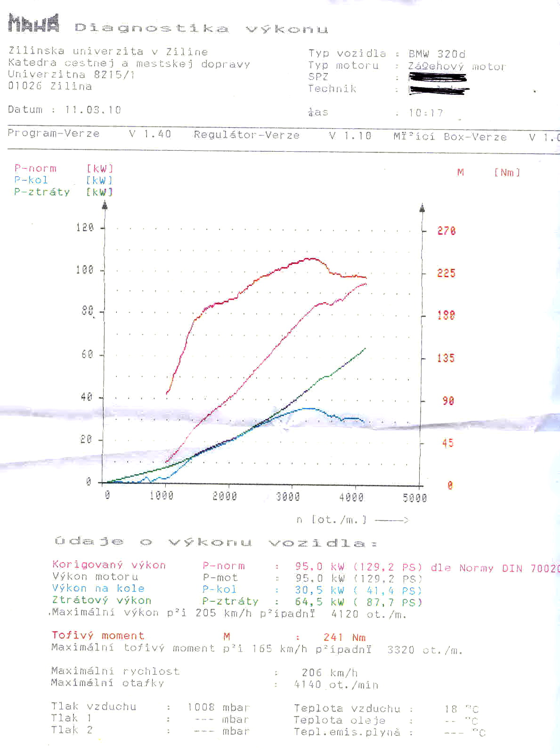Viewport: 560px width, 754px height.
Task: Click the air pressure value 1008 mbar
Action: point(218,707)
